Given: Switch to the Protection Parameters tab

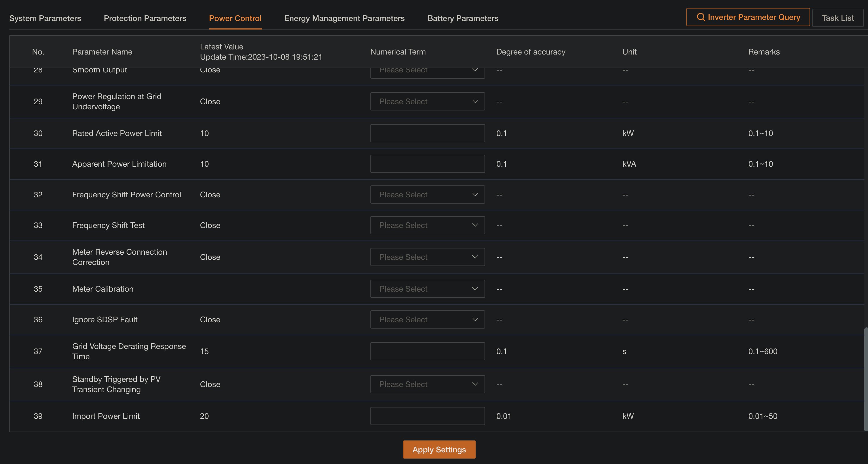Looking at the screenshot, I should [145, 18].
